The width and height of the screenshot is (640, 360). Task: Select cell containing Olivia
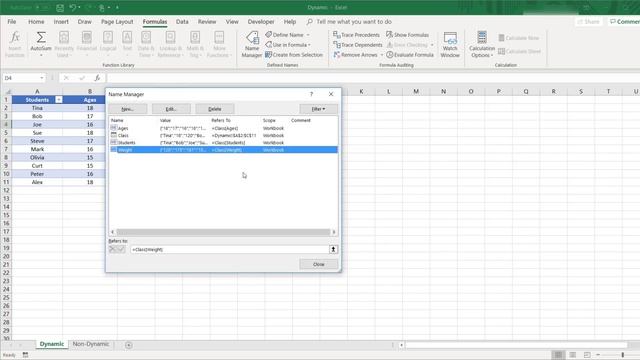tap(37, 158)
